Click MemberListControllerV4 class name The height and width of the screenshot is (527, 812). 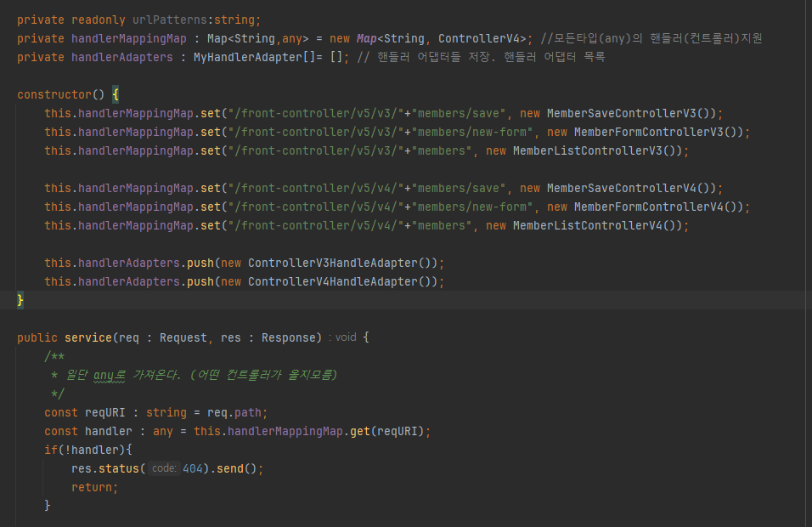(x=588, y=225)
